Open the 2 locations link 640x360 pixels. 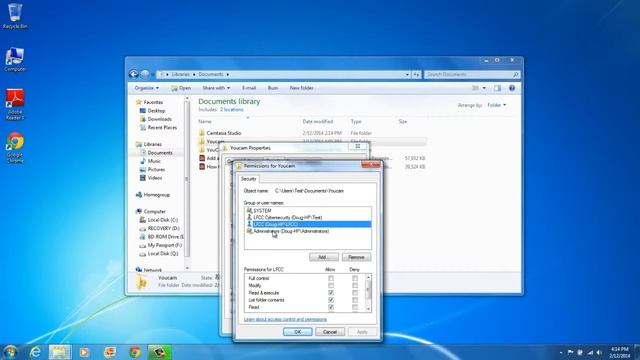pyautogui.click(x=231, y=110)
